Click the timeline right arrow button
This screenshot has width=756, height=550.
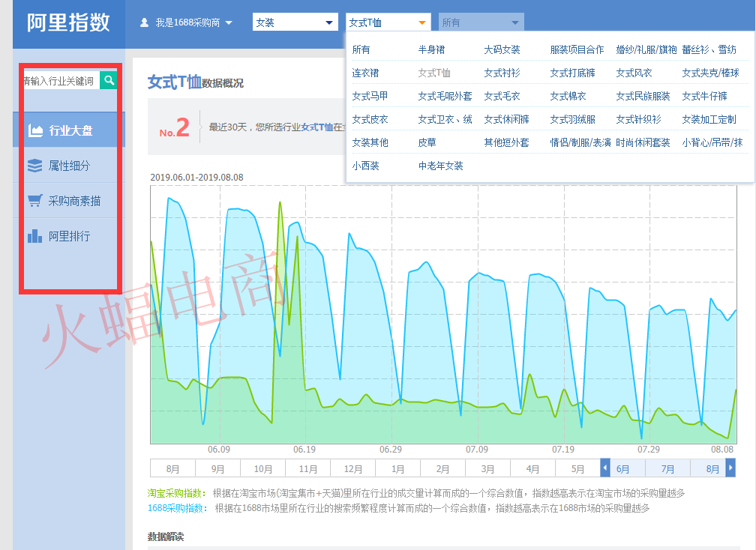coord(730,468)
